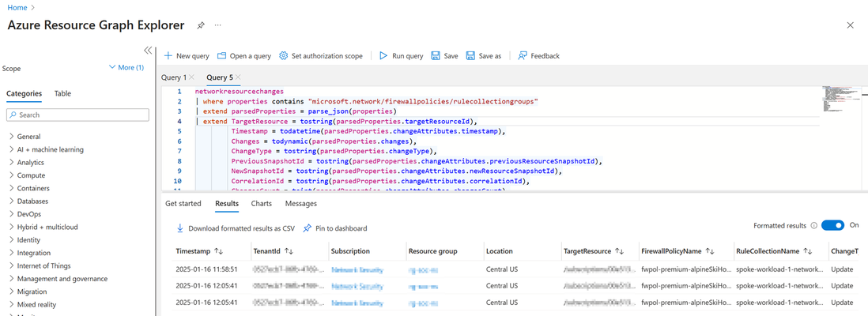Viewport: 868px width, 316px height.
Task: Open Feedback from the toolbar
Action: tap(538, 56)
